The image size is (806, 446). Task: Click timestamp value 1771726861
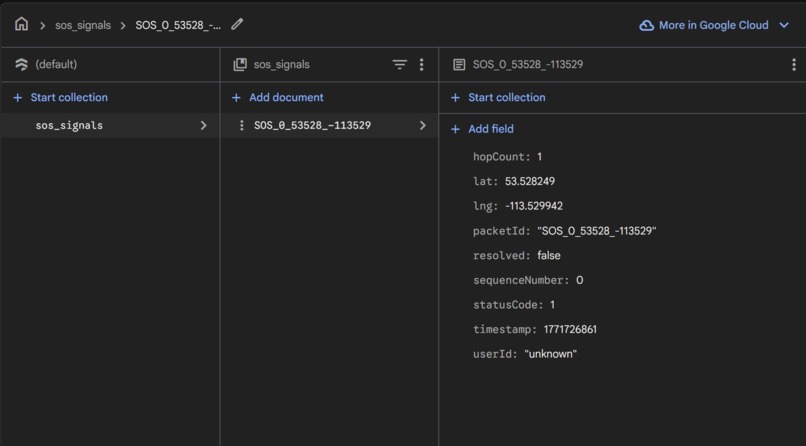570,329
